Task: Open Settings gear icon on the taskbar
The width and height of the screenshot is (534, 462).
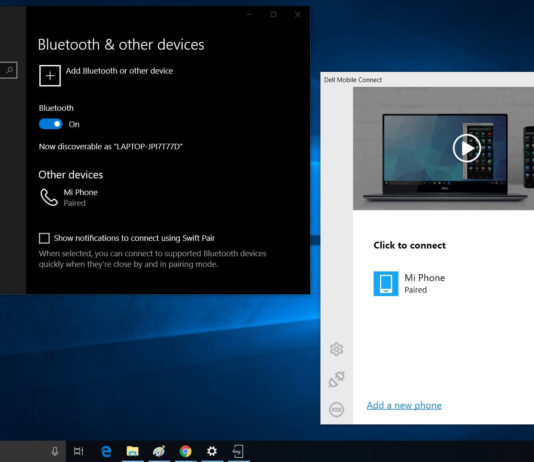Action: tap(212, 451)
